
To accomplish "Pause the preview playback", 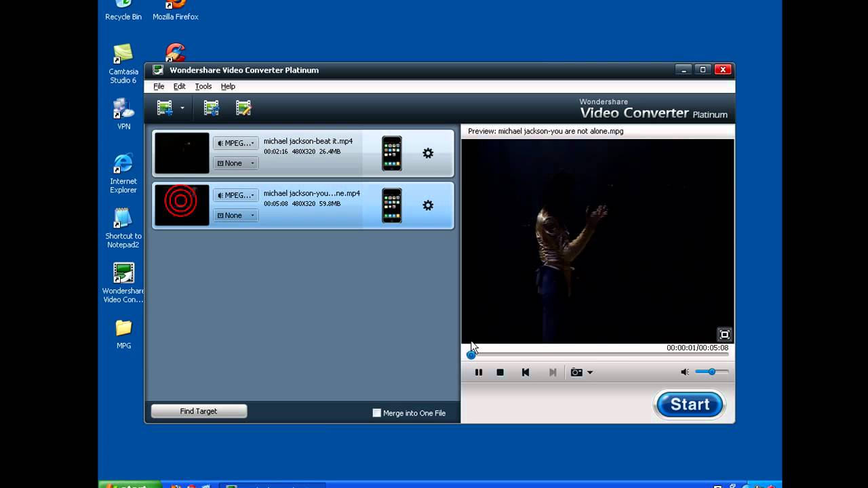I will [x=479, y=372].
